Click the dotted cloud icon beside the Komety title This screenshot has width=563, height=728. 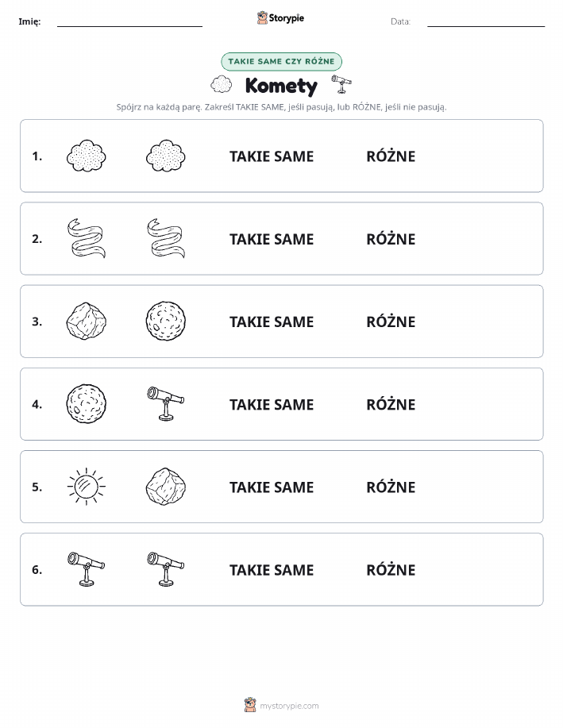point(221,84)
